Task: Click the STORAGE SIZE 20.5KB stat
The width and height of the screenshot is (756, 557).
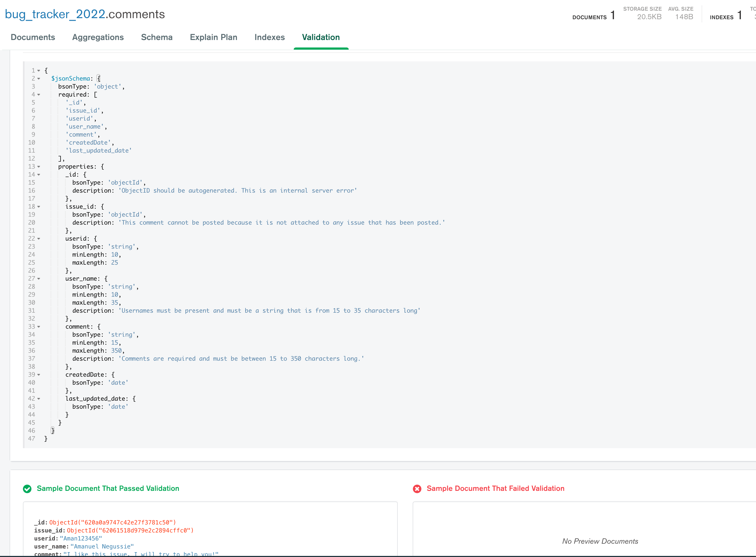Action: pos(642,14)
